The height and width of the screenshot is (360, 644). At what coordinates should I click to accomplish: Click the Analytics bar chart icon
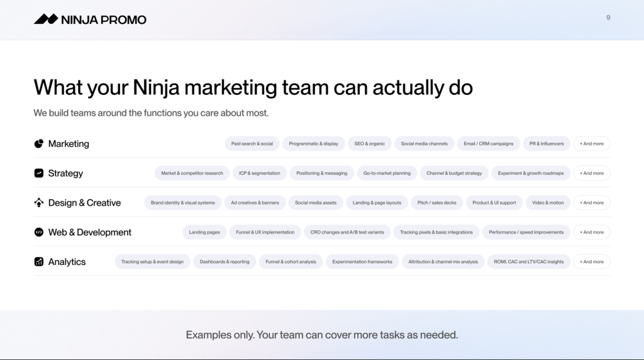point(38,262)
